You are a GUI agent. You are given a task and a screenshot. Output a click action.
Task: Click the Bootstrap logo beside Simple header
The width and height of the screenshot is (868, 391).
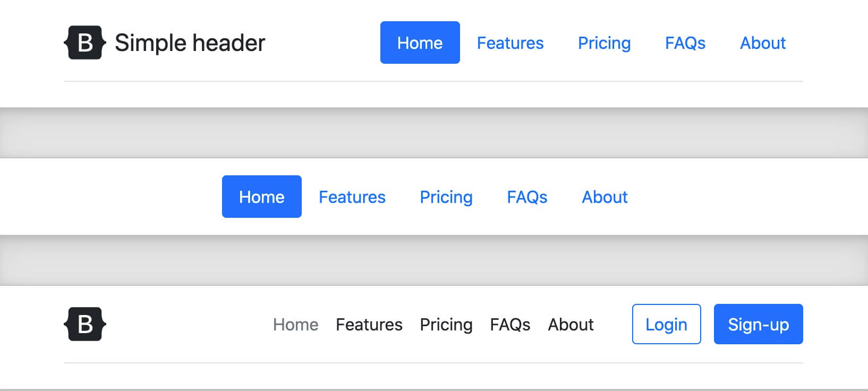84,42
